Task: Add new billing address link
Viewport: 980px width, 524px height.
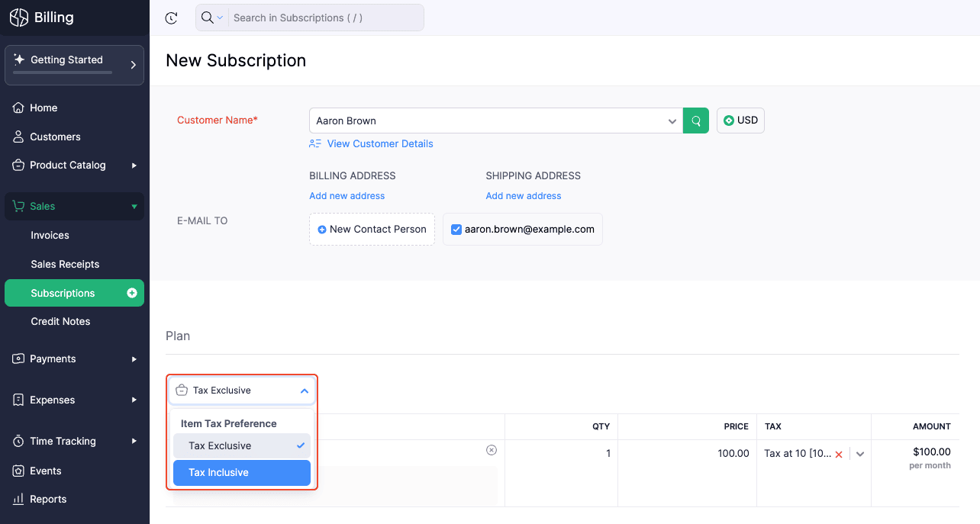Action: pos(347,196)
